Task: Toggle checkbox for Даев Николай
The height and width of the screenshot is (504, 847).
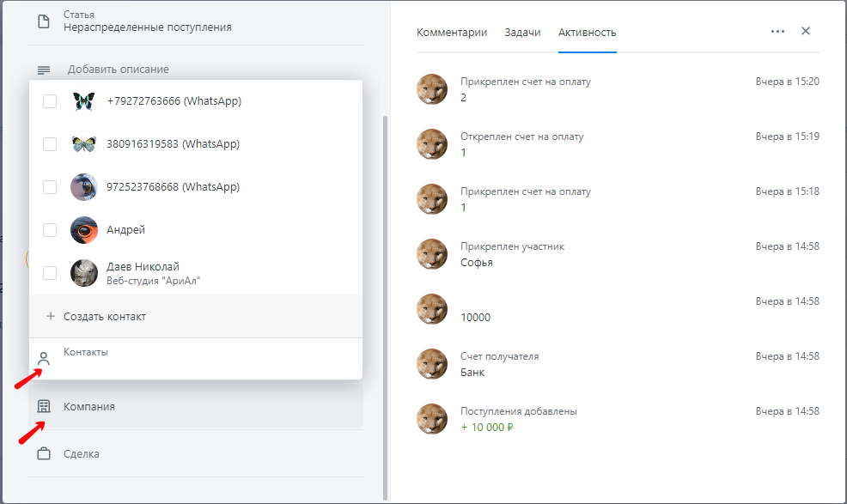Action: pyautogui.click(x=50, y=273)
